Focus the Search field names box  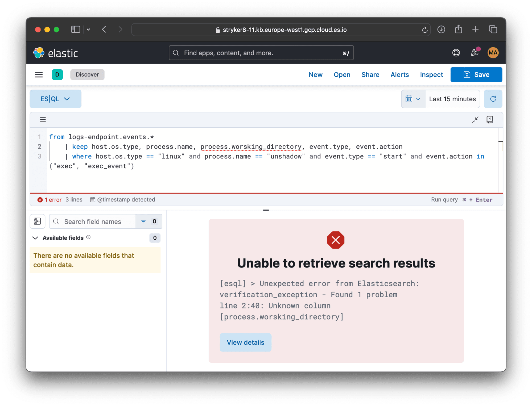tap(93, 221)
